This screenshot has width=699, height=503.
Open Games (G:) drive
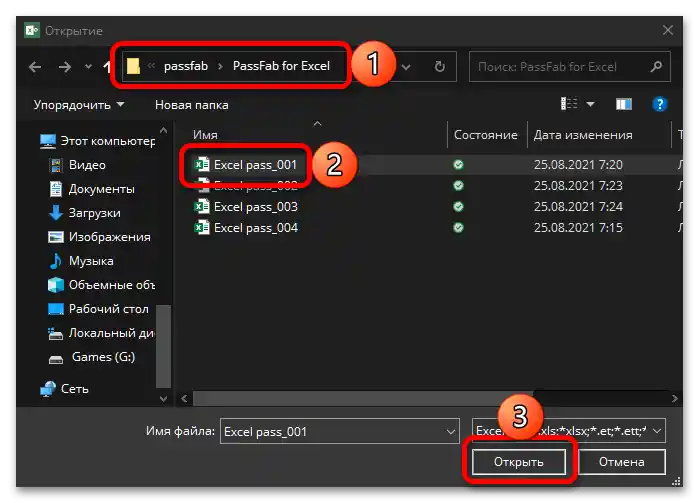(x=92, y=357)
